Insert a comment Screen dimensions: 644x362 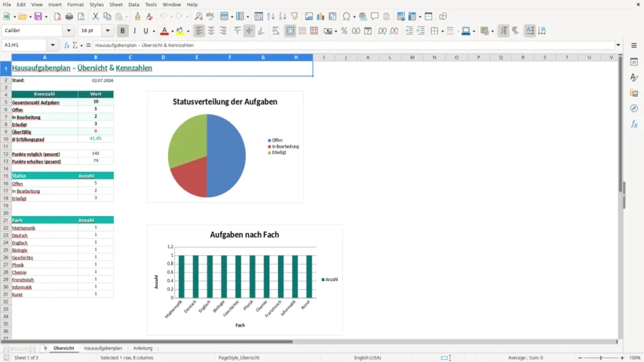click(x=375, y=16)
